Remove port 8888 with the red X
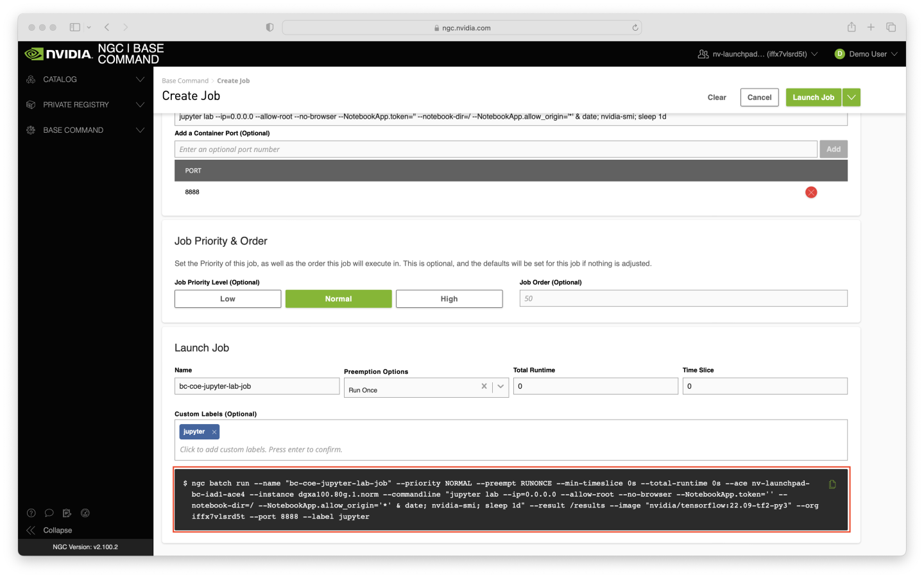924x578 pixels. 811,192
